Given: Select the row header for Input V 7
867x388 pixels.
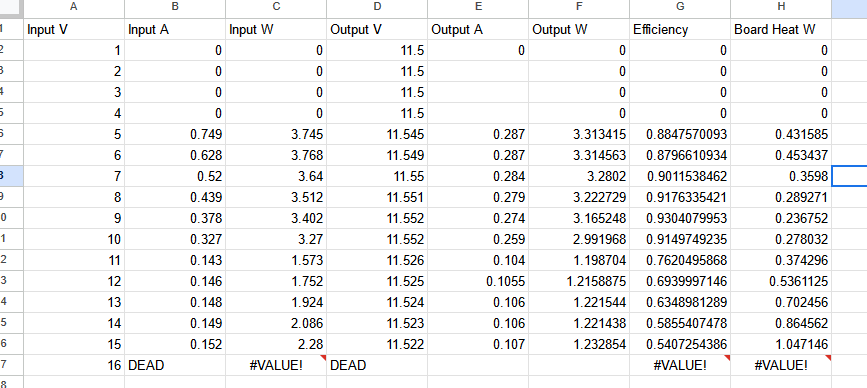Looking at the screenshot, I should tap(11, 176).
